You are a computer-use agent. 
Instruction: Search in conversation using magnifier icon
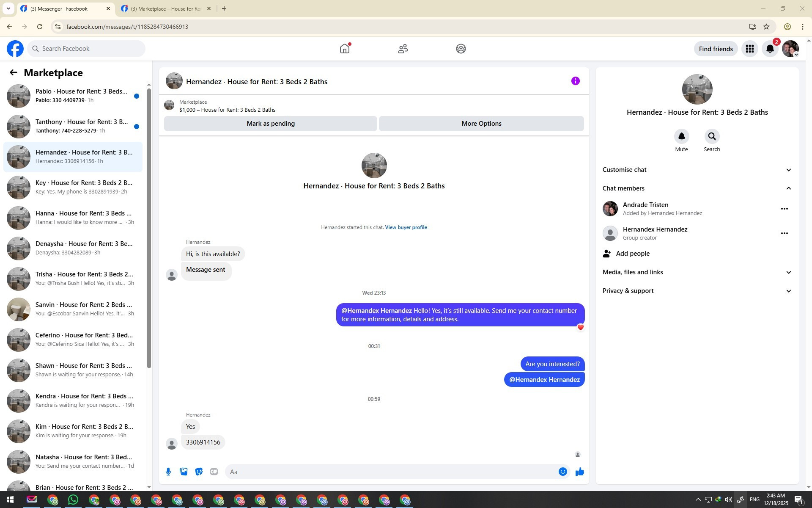[712, 136]
